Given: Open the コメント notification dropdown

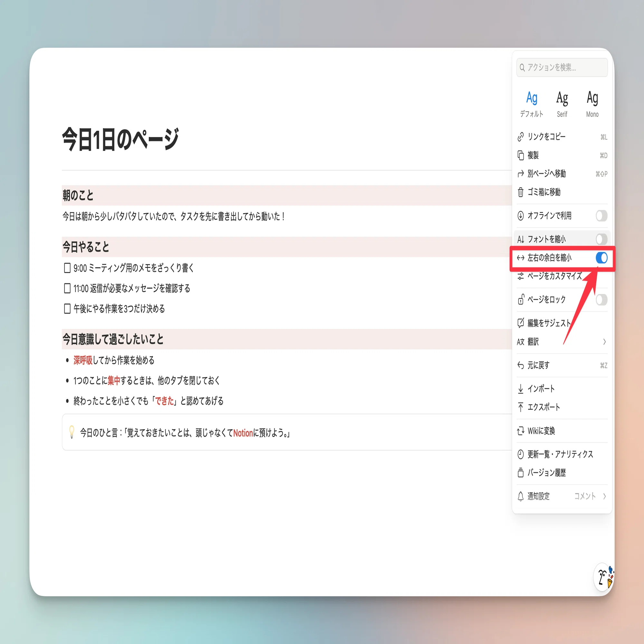Looking at the screenshot, I should pos(590,496).
